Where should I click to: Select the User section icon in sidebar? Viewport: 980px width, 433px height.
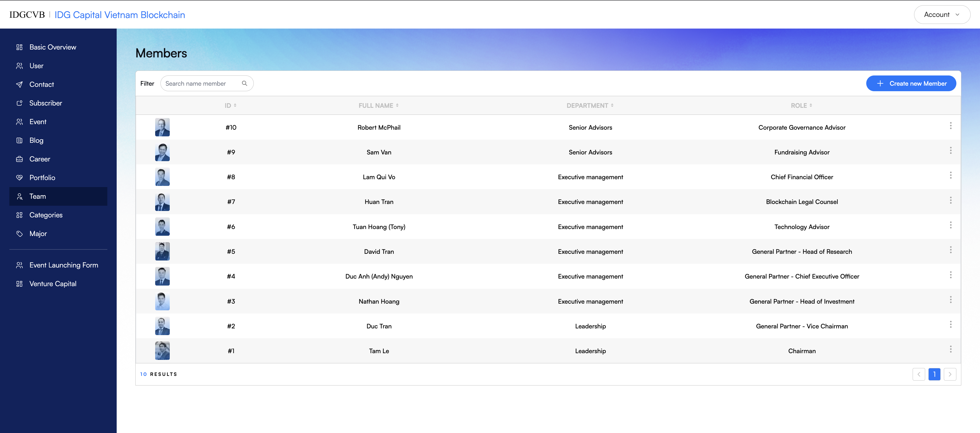point(20,65)
